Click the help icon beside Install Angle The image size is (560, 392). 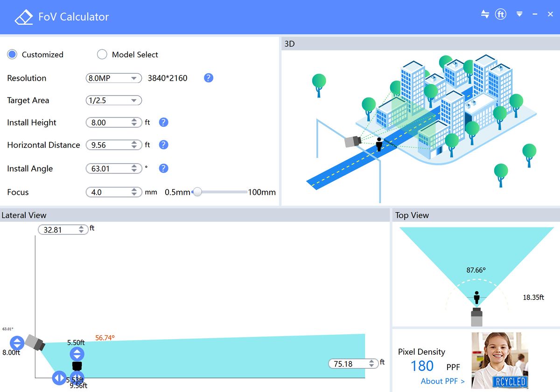(x=163, y=168)
